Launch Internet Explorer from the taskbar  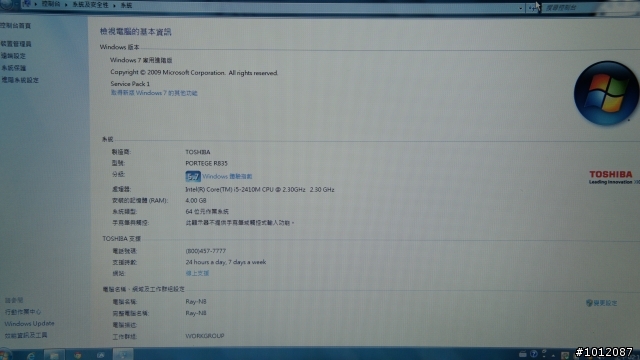(31, 356)
